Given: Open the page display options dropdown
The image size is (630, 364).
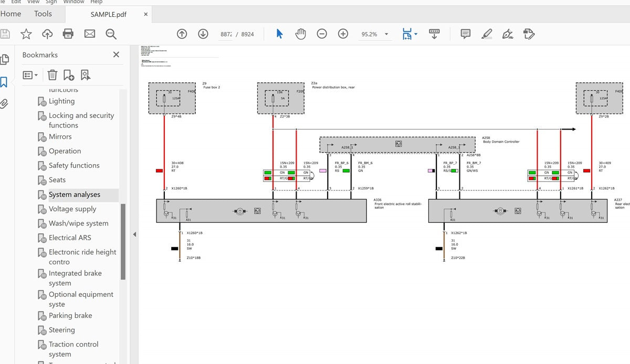Looking at the screenshot, I should pos(416,33).
